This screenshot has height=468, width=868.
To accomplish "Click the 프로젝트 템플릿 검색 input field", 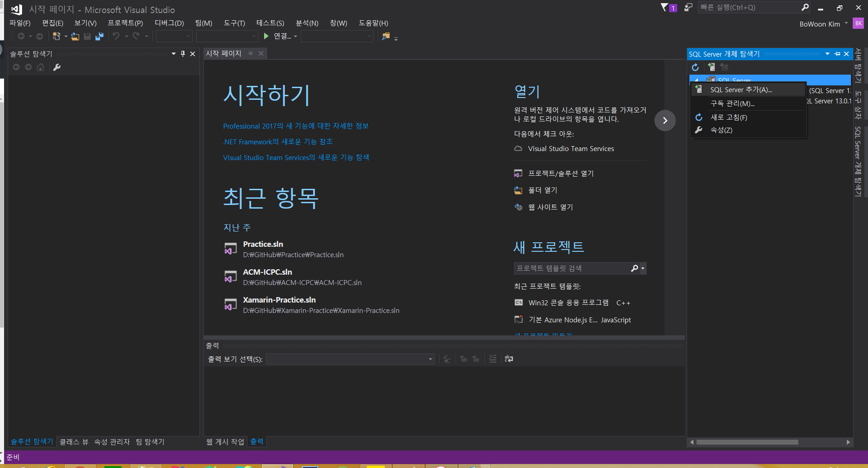I will coord(571,268).
